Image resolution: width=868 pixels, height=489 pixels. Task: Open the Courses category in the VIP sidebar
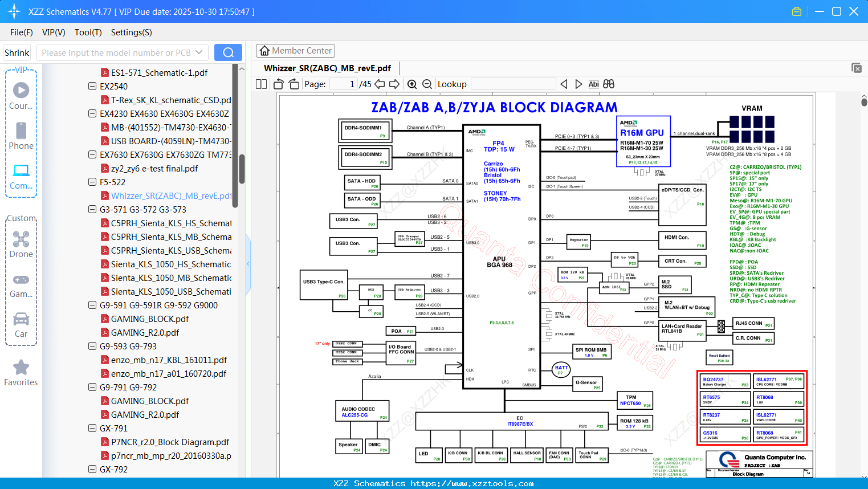[x=21, y=96]
